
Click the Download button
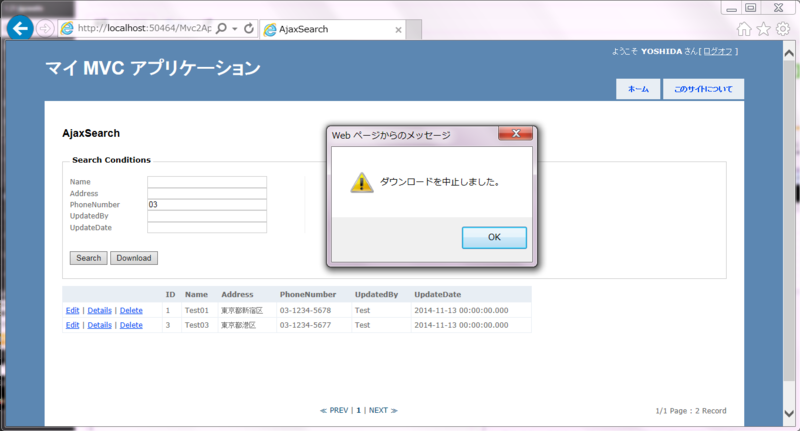(134, 258)
